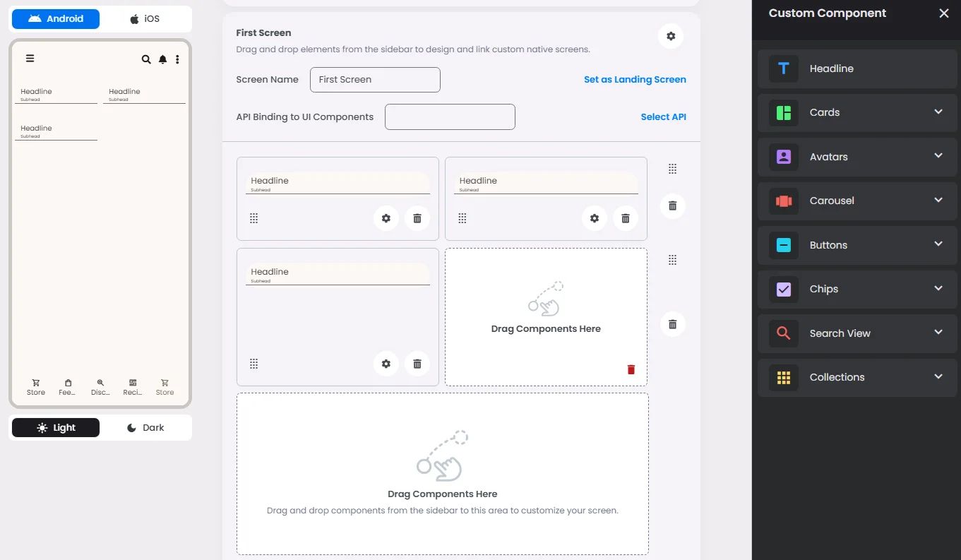Expand the Carousel component group
The image size is (961, 560).
click(857, 201)
